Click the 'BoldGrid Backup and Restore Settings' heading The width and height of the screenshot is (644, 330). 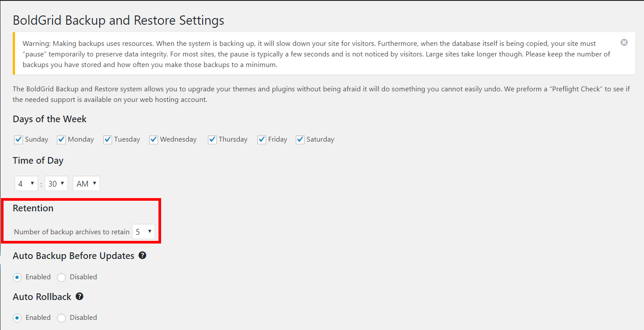(118, 20)
